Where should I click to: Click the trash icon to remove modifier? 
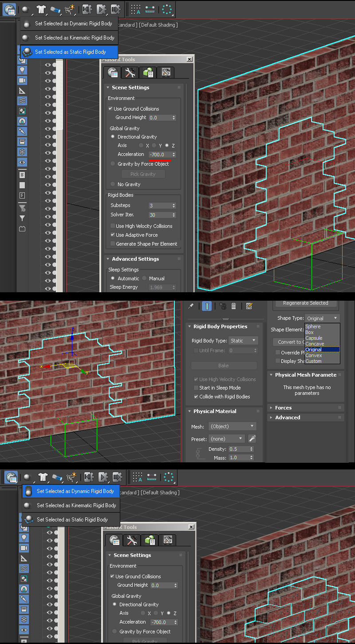[233, 306]
